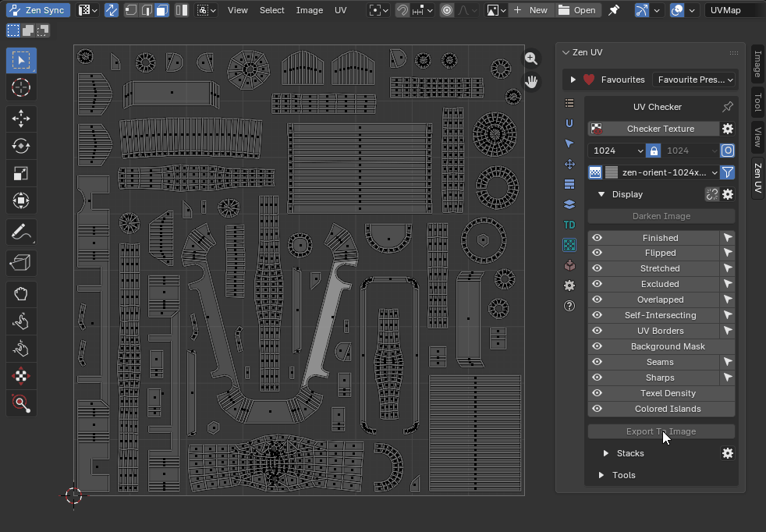Open the Favourite Presets dropdown
766x532 pixels.
693,80
